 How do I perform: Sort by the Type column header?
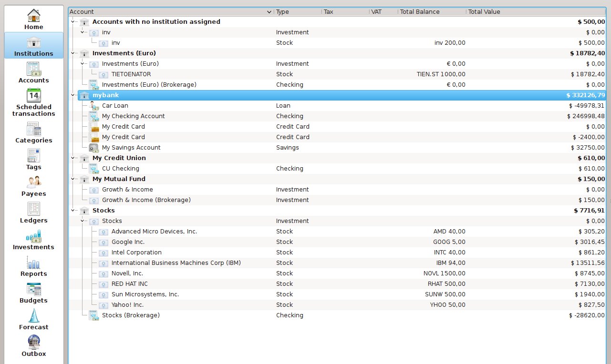click(x=298, y=11)
